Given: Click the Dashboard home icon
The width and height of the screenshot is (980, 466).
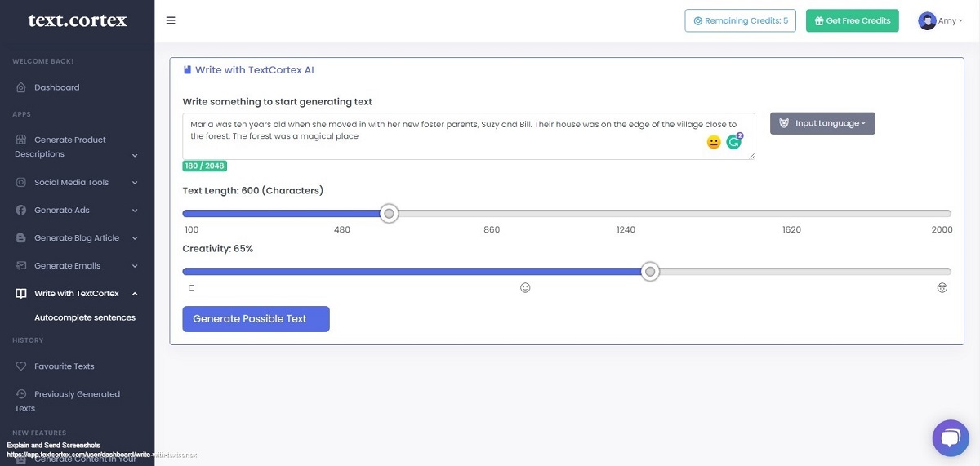Looking at the screenshot, I should (21, 87).
